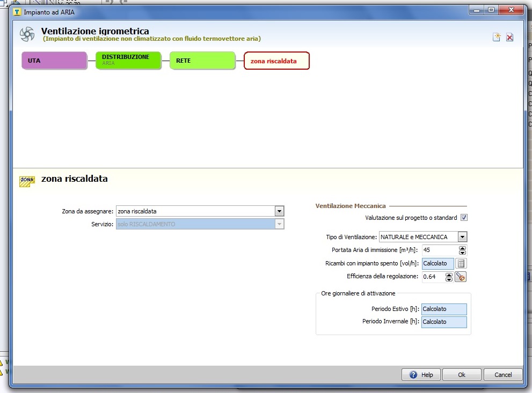Select the UTA block

[x=54, y=61]
